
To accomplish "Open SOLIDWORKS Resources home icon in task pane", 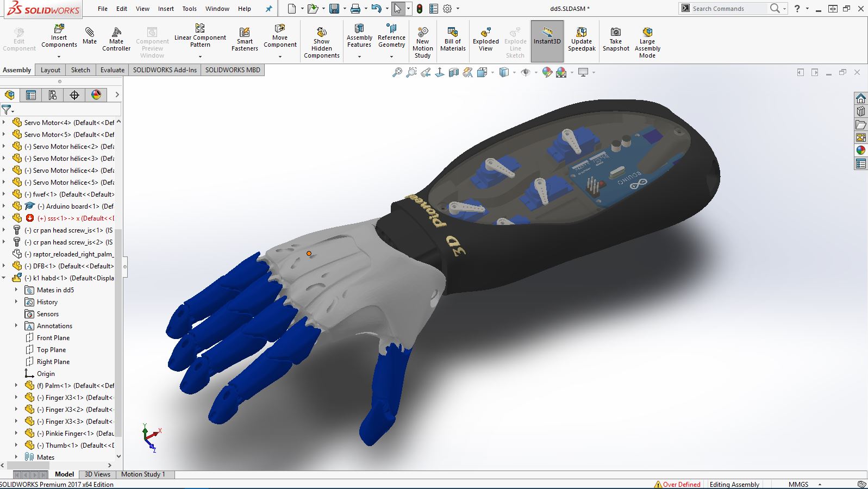I will tap(861, 98).
